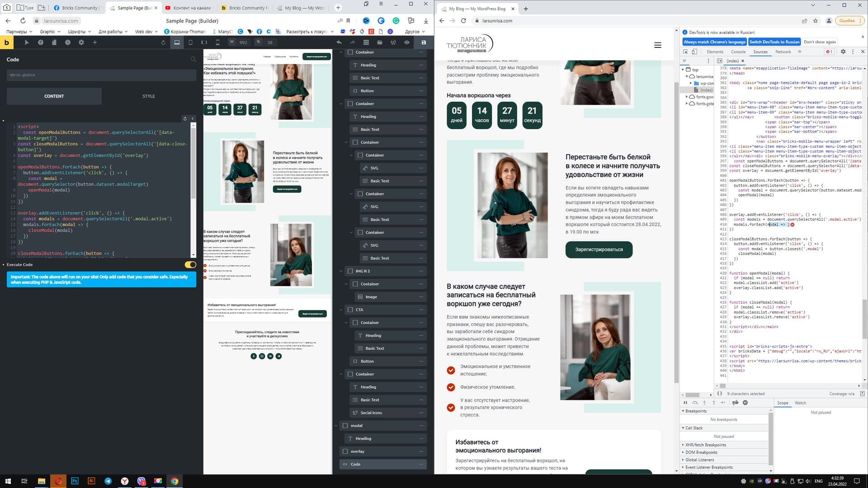Toggle the DevTools navigator sidebar icon
Viewport: 868px width, 488px height.
point(720,61)
